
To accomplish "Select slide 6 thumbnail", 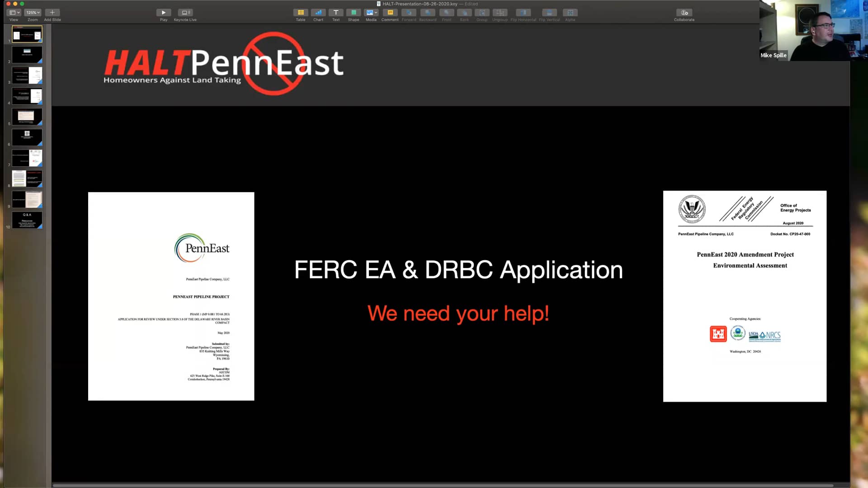I will click(27, 137).
